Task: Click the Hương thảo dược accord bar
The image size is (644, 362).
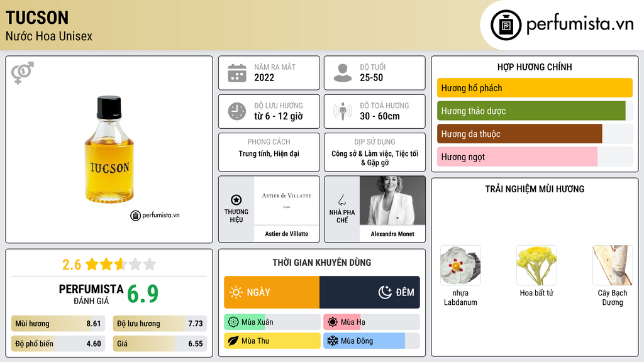Action: pos(535,111)
